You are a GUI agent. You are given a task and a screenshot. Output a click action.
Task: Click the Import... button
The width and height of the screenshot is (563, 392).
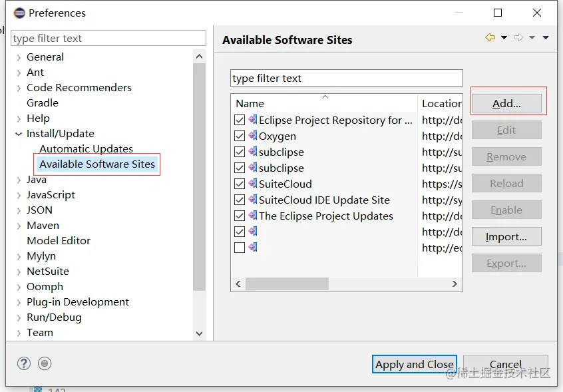(506, 236)
